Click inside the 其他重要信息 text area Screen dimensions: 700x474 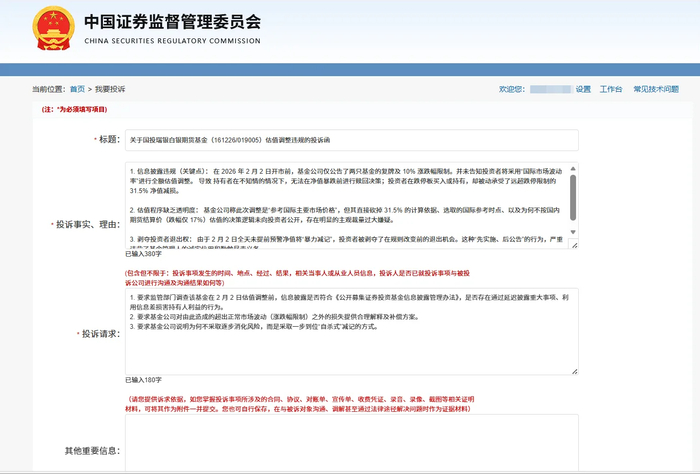(x=352, y=443)
